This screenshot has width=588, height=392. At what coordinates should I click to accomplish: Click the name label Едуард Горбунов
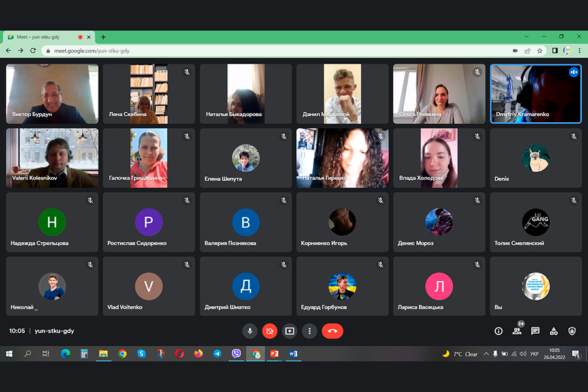click(323, 307)
